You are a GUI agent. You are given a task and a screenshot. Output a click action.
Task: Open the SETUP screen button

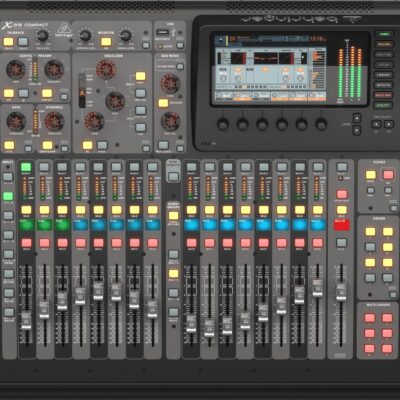pyautogui.click(x=384, y=65)
